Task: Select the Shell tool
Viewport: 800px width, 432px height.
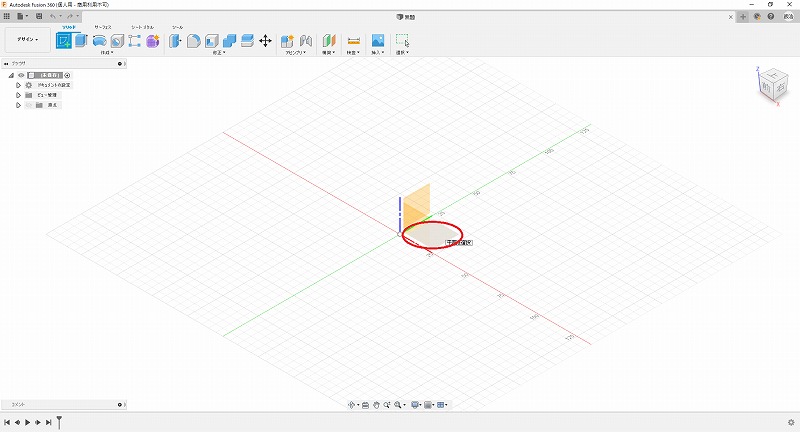Action: [211, 41]
